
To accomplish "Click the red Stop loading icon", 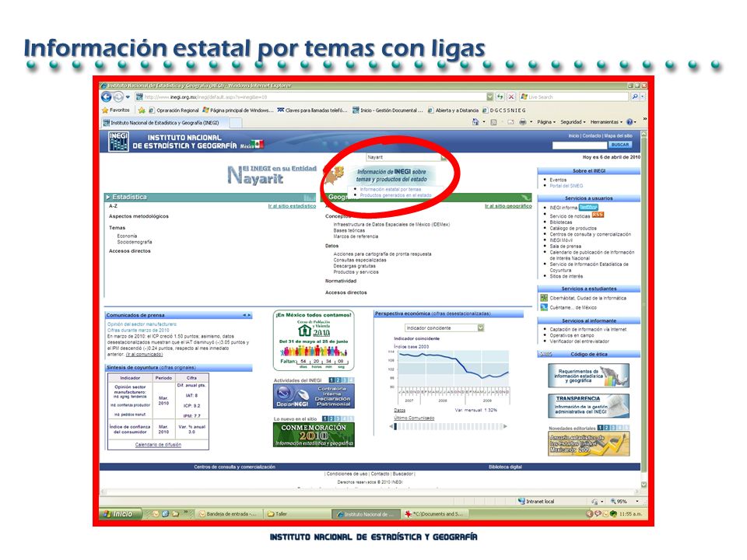I will point(511,96).
